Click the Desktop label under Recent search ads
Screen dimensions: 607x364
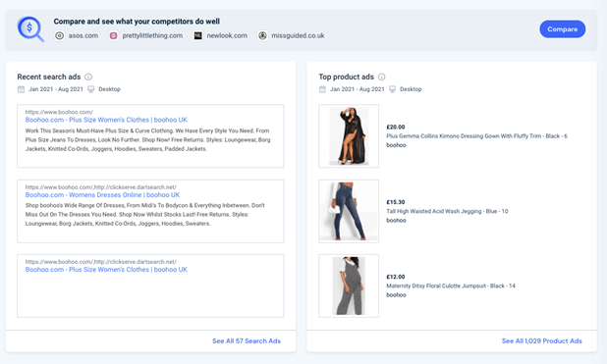[109, 89]
